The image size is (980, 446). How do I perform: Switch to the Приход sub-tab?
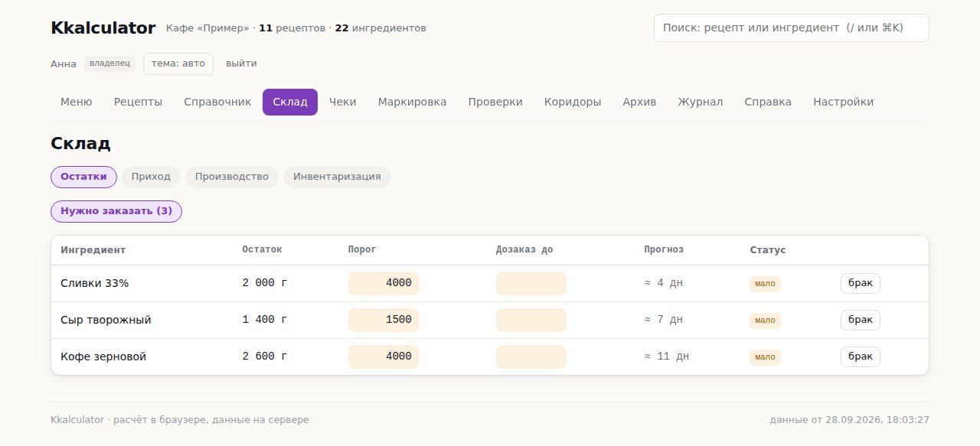(151, 177)
